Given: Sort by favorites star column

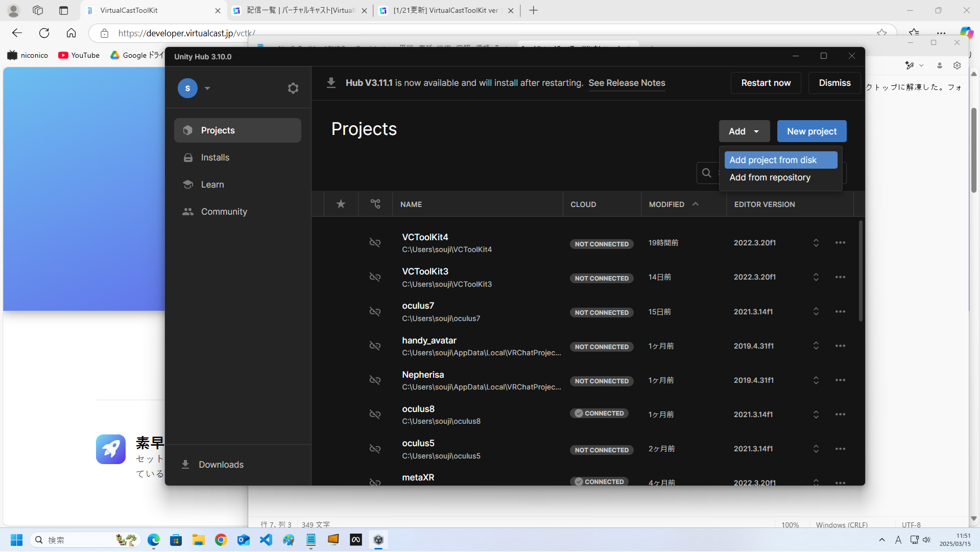Looking at the screenshot, I should 341,204.
